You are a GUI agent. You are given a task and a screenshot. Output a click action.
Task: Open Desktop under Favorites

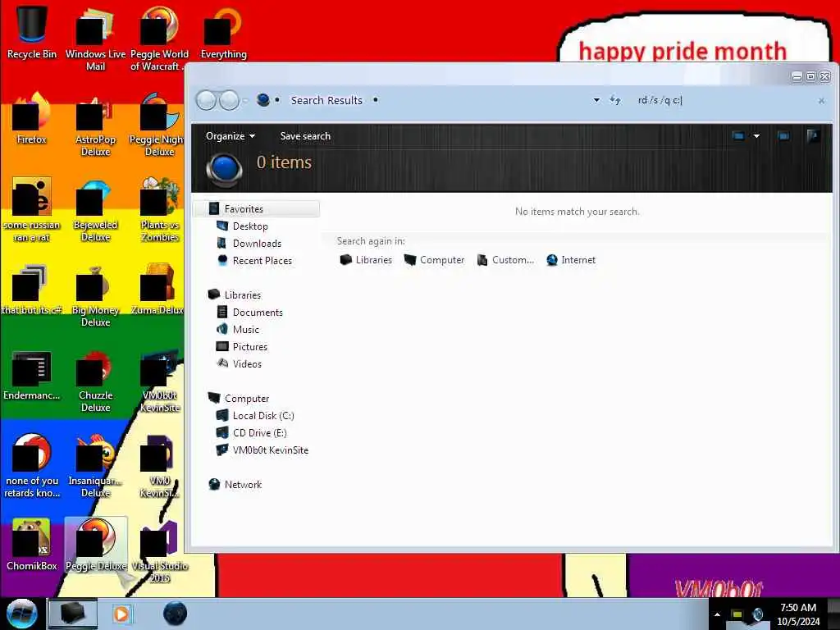tap(250, 226)
